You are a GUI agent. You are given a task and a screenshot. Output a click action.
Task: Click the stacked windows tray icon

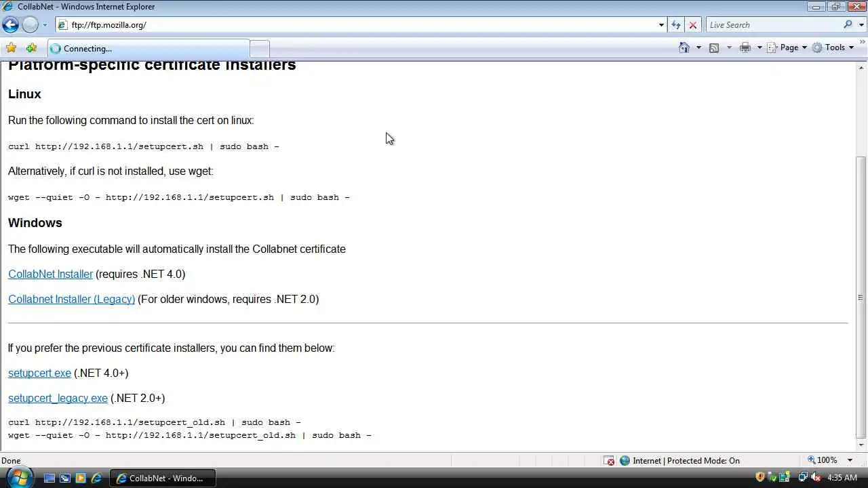(785, 477)
